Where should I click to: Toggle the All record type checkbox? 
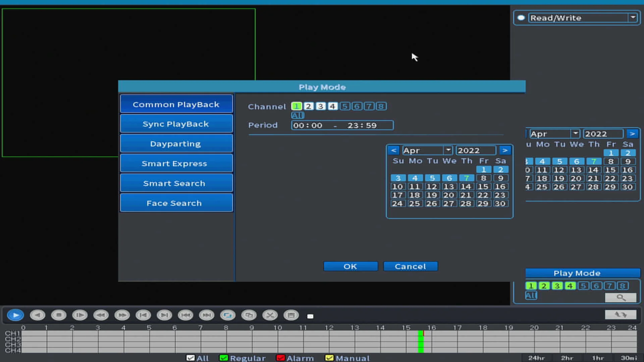tap(191, 358)
